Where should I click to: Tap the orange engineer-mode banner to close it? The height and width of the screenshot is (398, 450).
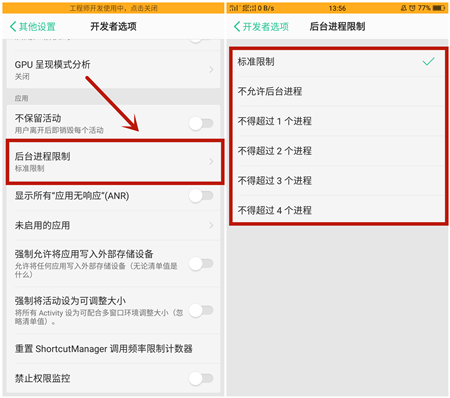point(113,8)
